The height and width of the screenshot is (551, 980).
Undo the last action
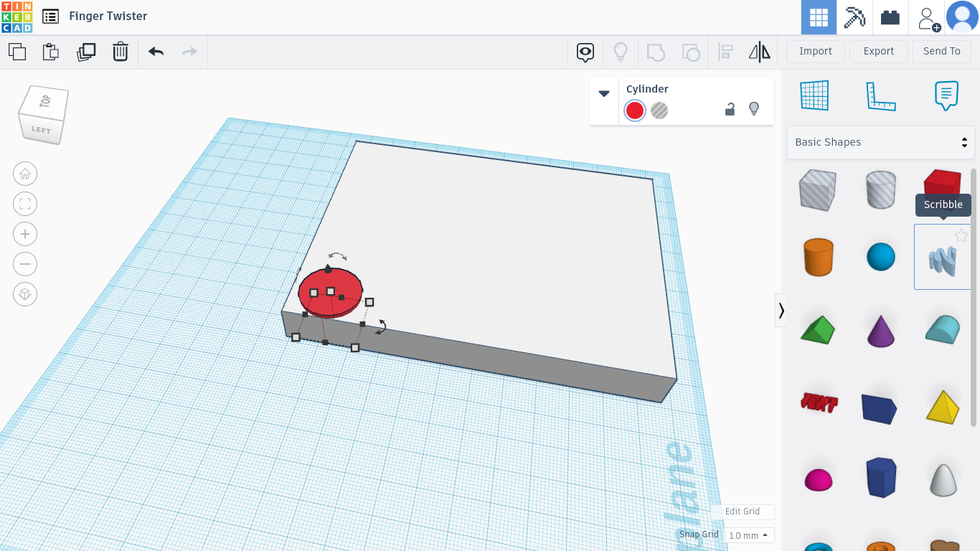coord(156,52)
